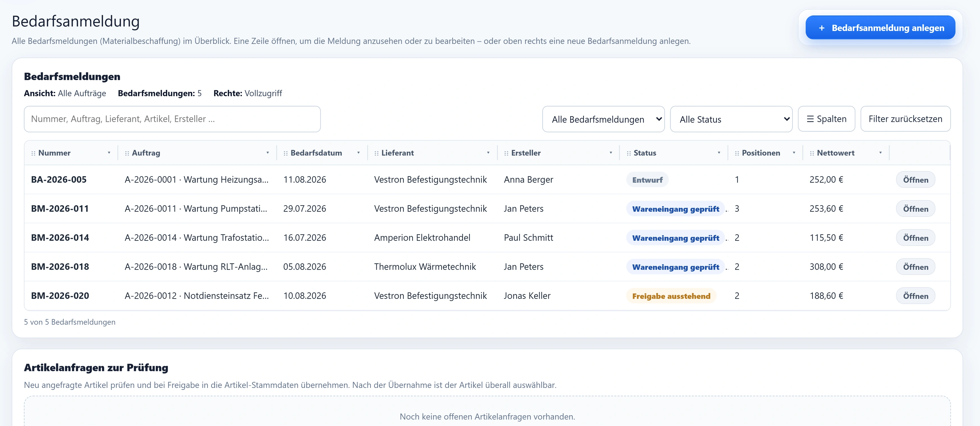Open the Status column menu arrow
Viewport: 980px width, 426px height.
point(719,153)
